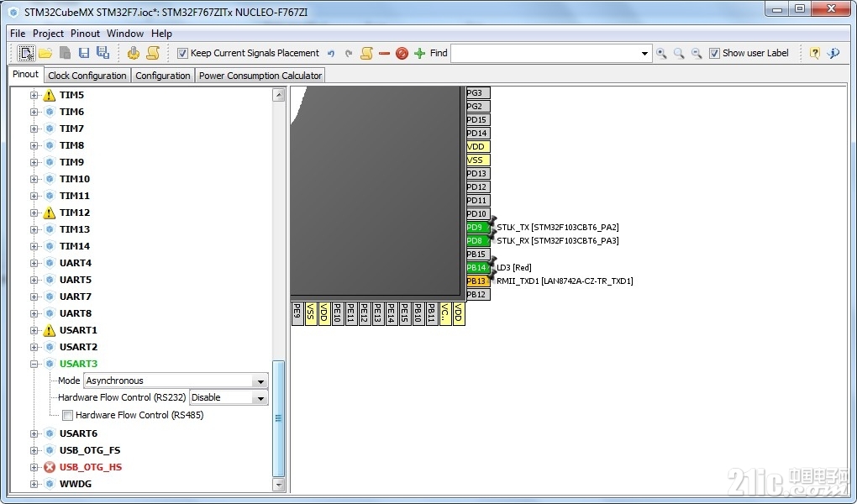Click the Generate Code gear icon
Image resolution: width=857 pixels, height=504 pixels.
point(133,53)
